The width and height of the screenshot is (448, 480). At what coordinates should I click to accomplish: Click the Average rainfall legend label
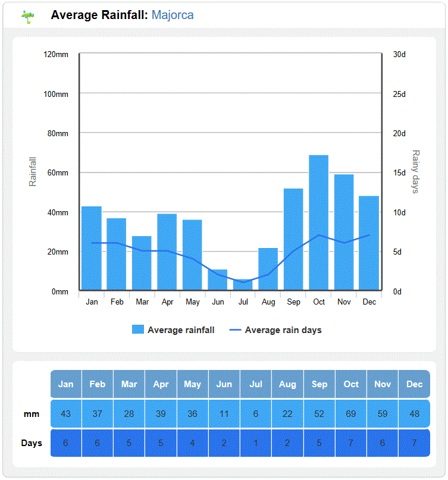pyautogui.click(x=181, y=330)
